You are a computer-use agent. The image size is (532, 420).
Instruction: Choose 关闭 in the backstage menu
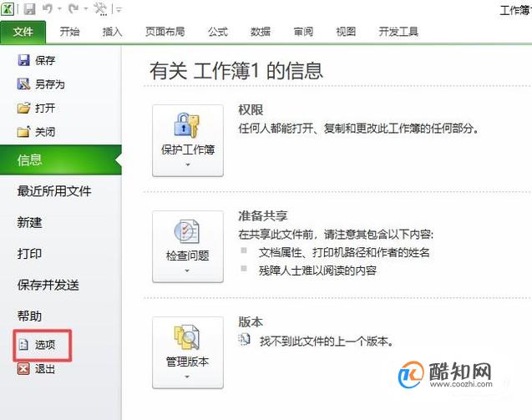click(45, 132)
